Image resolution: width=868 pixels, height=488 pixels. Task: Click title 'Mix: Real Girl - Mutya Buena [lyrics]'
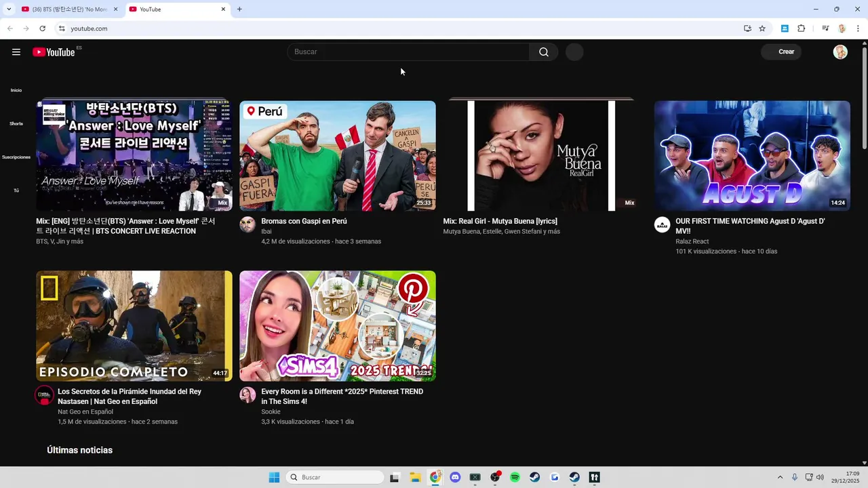pyautogui.click(x=500, y=222)
